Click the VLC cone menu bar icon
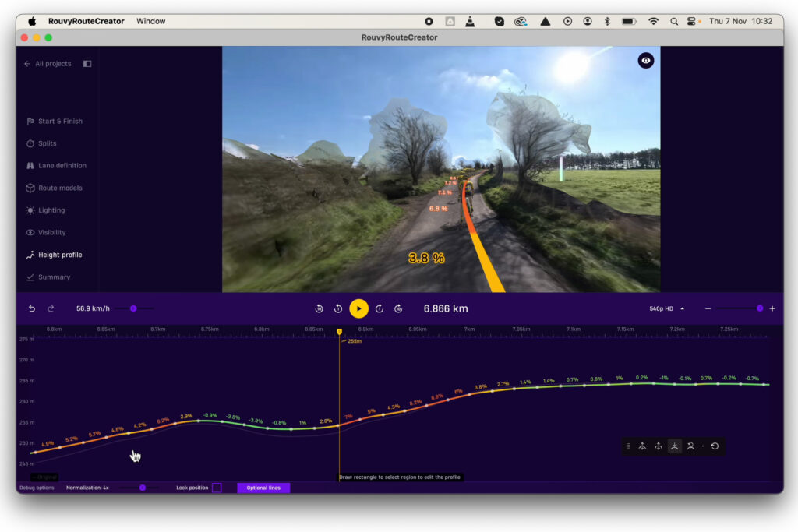This screenshot has height=532, width=798. tap(470, 21)
